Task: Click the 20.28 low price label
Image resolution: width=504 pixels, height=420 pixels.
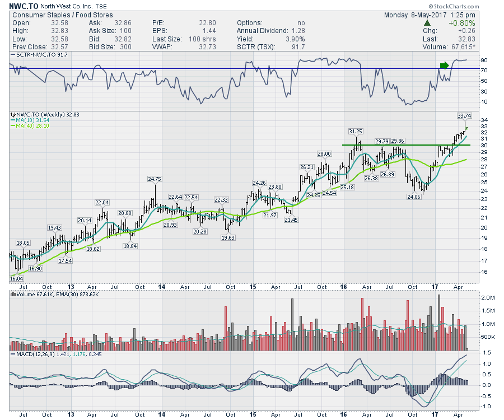Action: pyautogui.click(x=200, y=231)
